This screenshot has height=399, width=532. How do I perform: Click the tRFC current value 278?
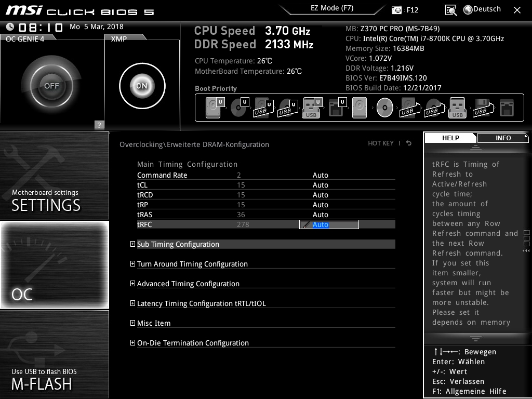coord(243,224)
